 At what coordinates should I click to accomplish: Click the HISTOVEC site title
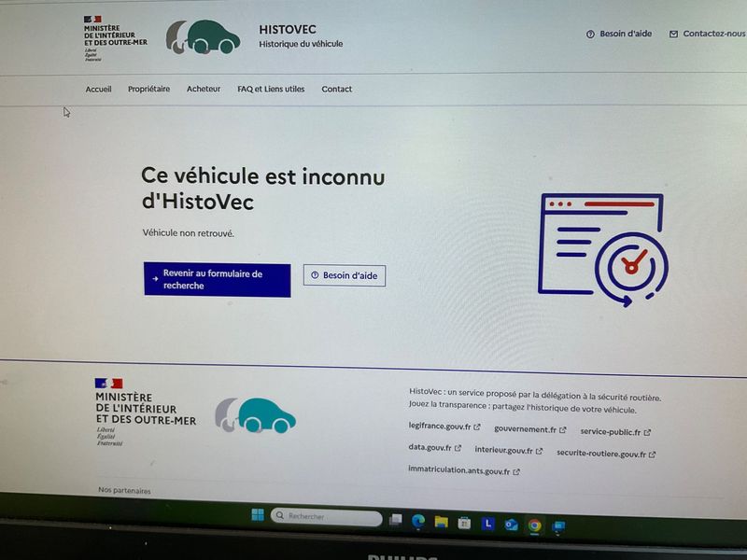click(x=288, y=30)
